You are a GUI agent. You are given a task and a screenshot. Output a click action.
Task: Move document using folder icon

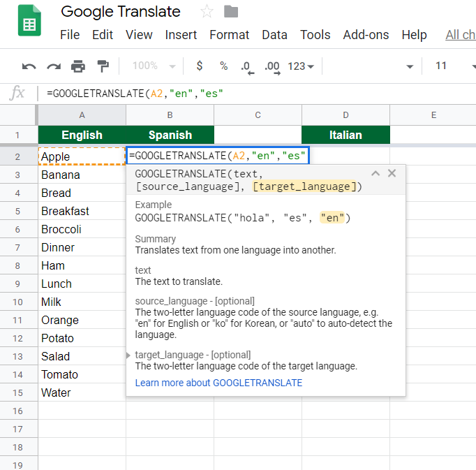click(x=231, y=12)
